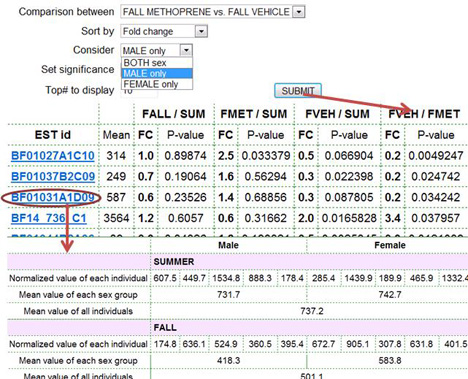468x379 pixels.
Task: Click the SUBMIT button
Action: tap(298, 91)
